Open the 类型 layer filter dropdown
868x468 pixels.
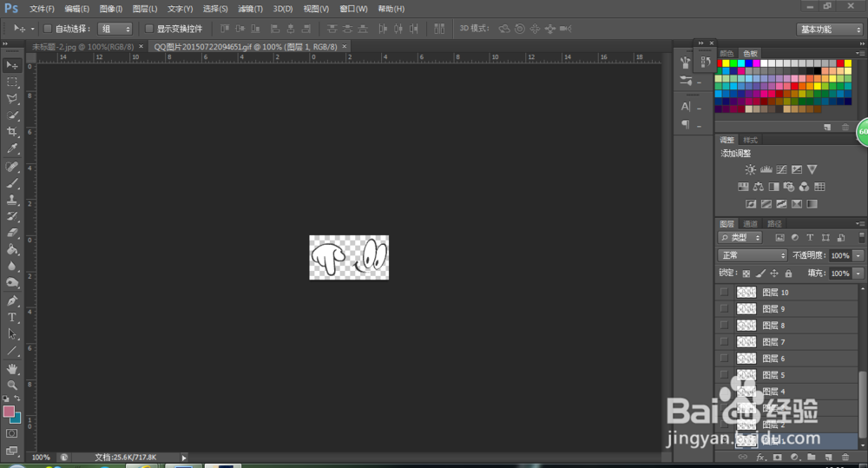coord(740,238)
